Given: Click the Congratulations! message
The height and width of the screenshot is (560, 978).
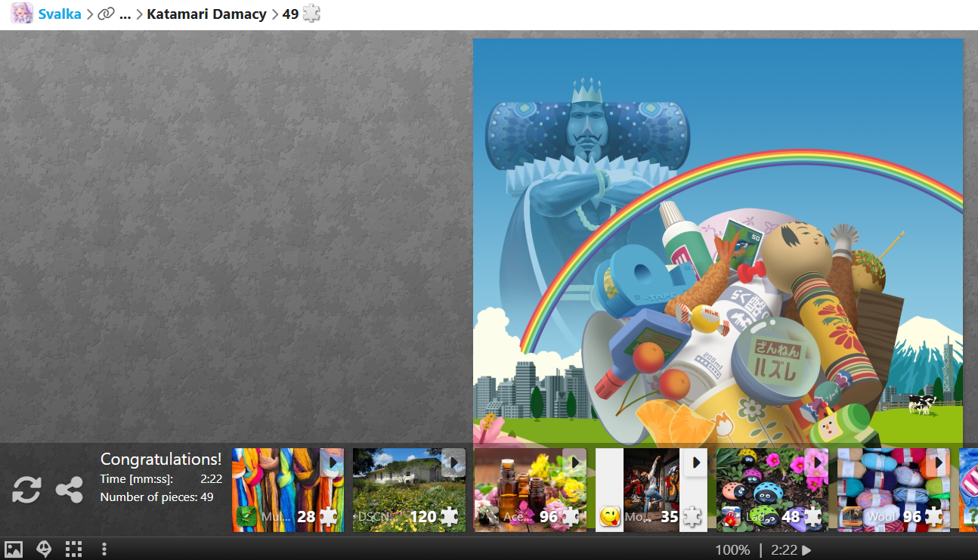Looking at the screenshot, I should pos(161,459).
